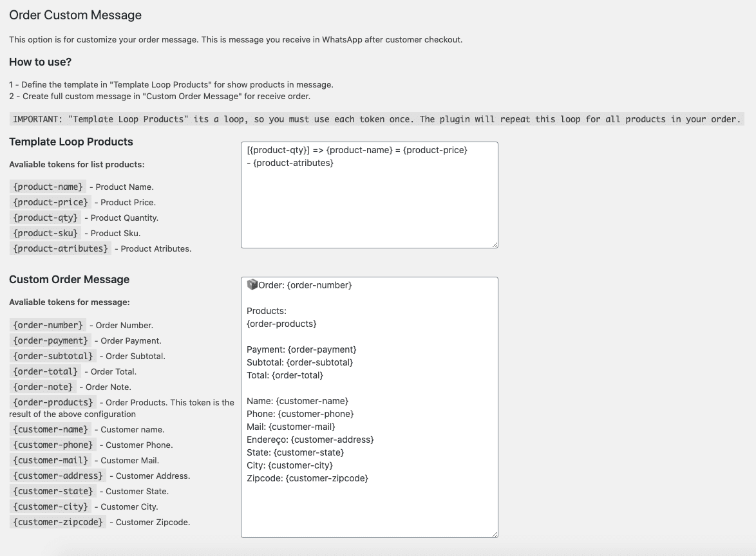Screen dimensions: 756x556
Task: Click step 2 instruction about Custom Order Message
Action: pyautogui.click(x=160, y=97)
